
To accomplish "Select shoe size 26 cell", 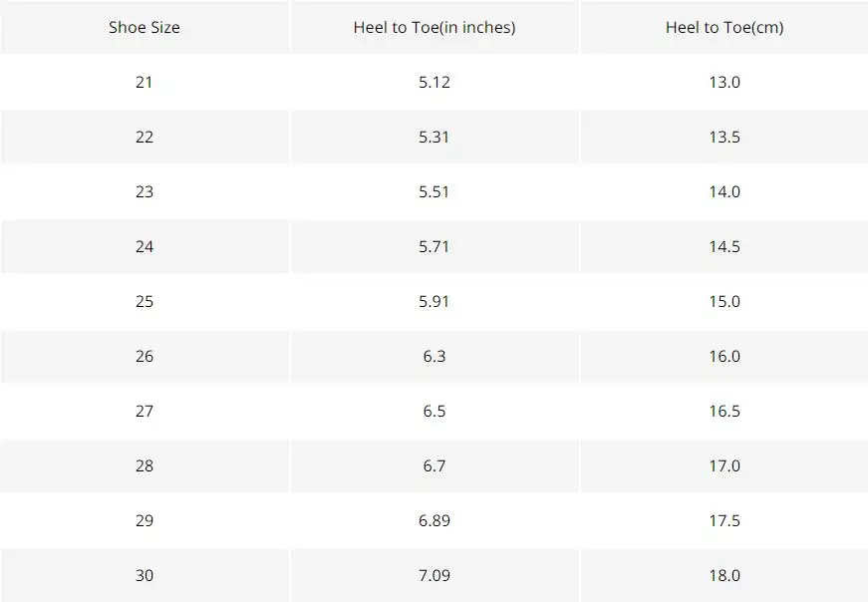I will pos(144,356).
